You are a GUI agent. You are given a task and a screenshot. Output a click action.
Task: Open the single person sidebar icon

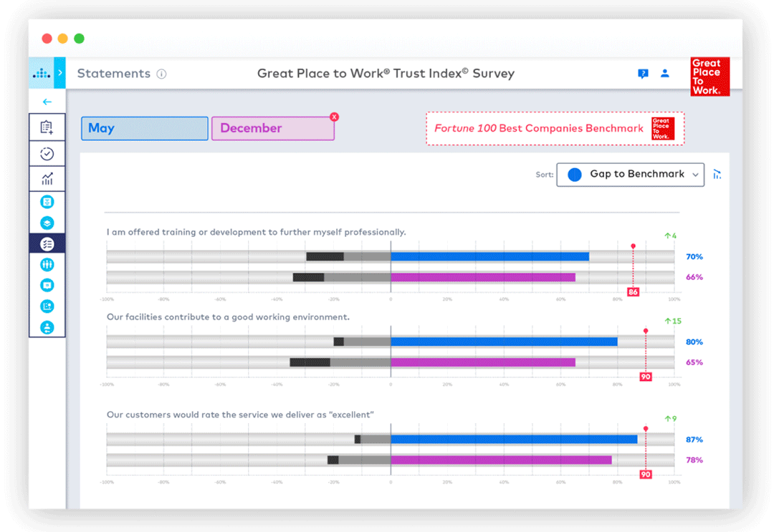coord(47,327)
